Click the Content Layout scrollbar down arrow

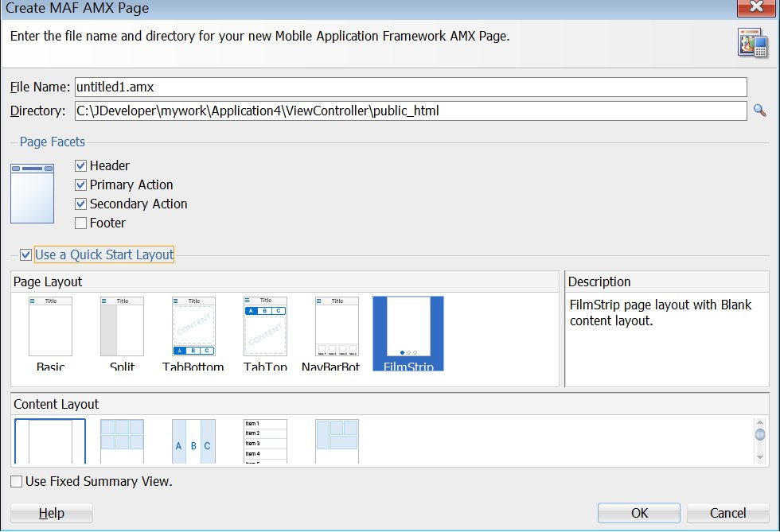759,457
